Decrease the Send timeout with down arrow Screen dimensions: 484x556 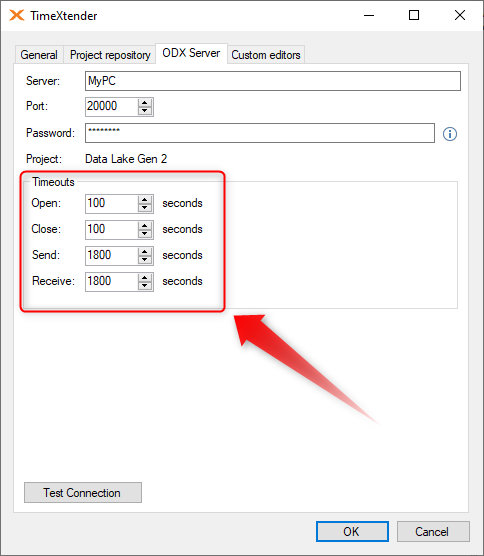145,260
